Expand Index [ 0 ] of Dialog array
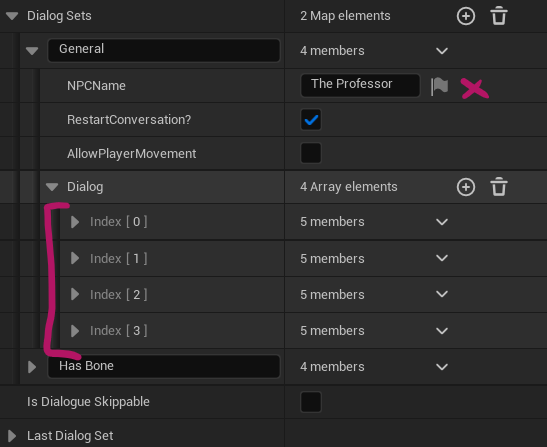 pyautogui.click(x=75, y=222)
